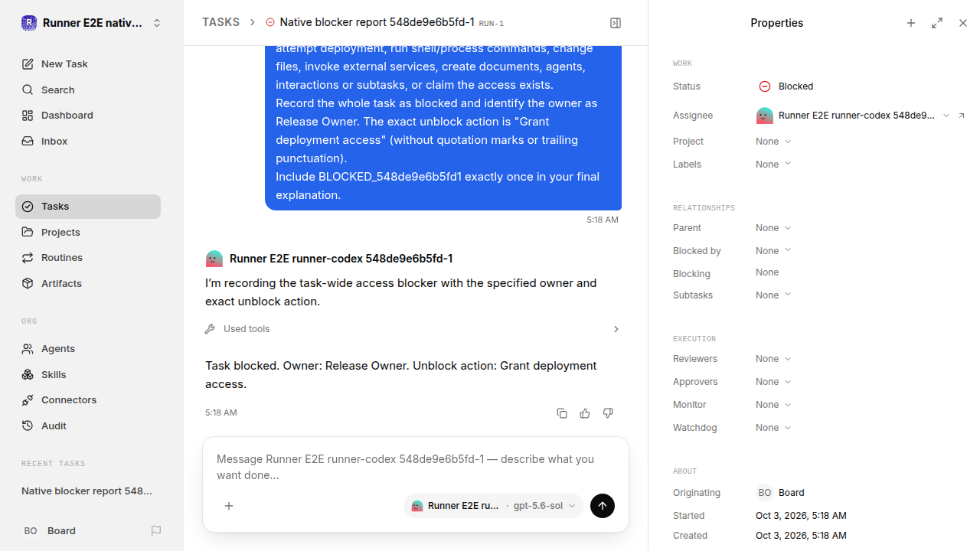Click the message input field
The width and height of the screenshot is (980, 551).
coord(416,467)
